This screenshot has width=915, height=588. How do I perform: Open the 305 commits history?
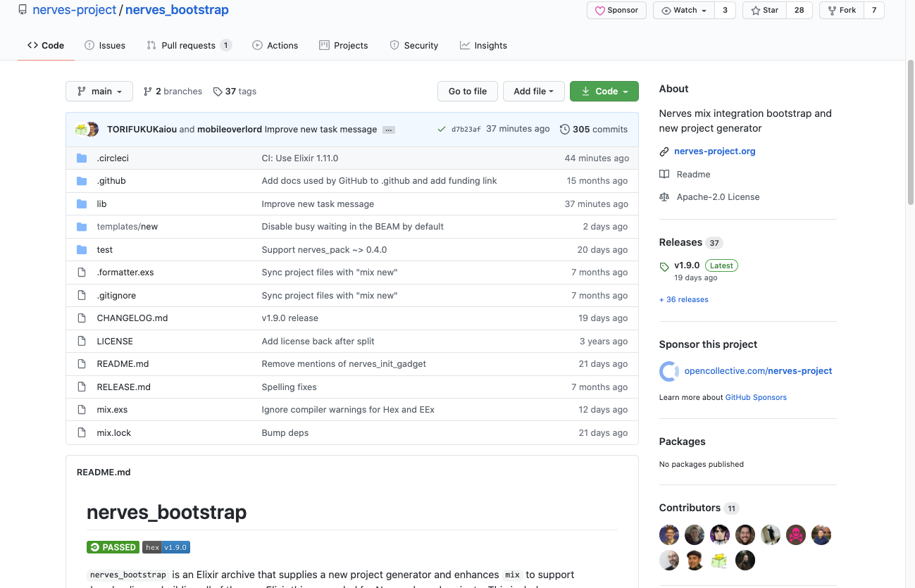coord(594,130)
